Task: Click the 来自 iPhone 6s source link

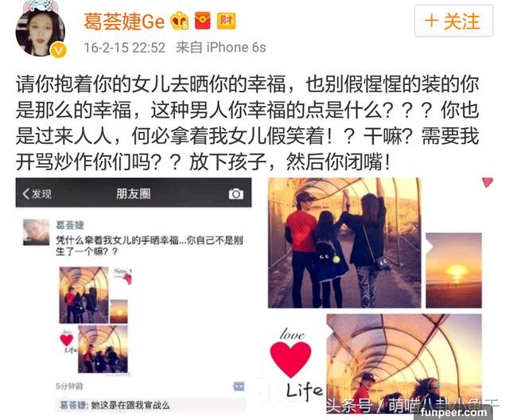Action: tap(221, 48)
